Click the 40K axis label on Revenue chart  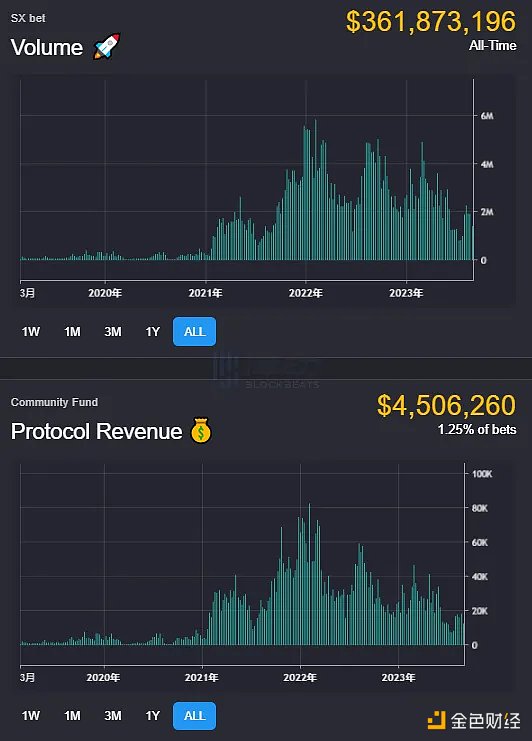tap(480, 577)
